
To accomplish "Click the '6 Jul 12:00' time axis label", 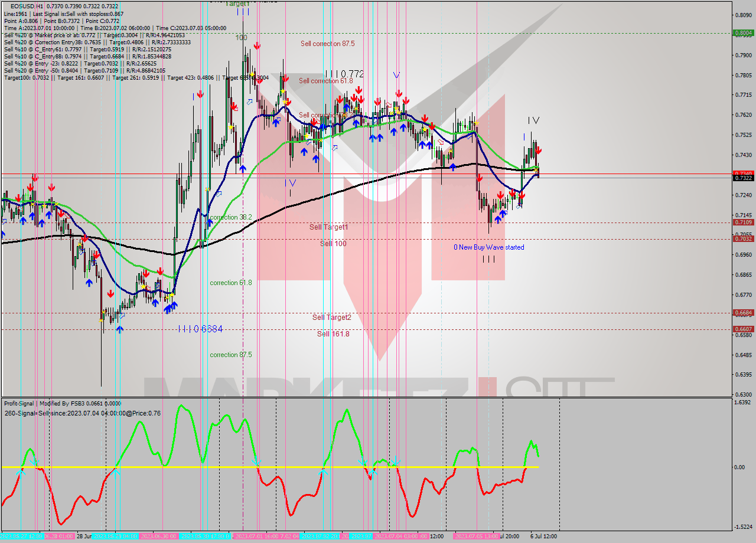I will (x=543, y=537).
